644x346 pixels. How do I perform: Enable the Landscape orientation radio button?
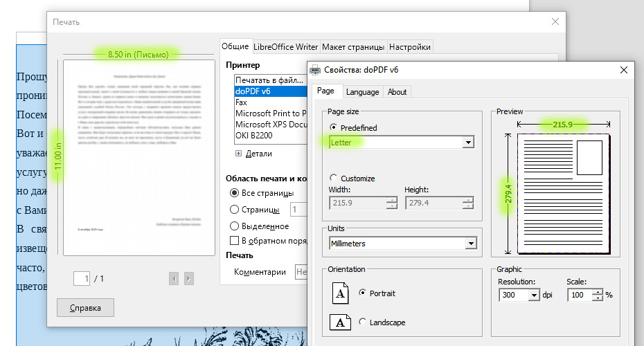(363, 322)
